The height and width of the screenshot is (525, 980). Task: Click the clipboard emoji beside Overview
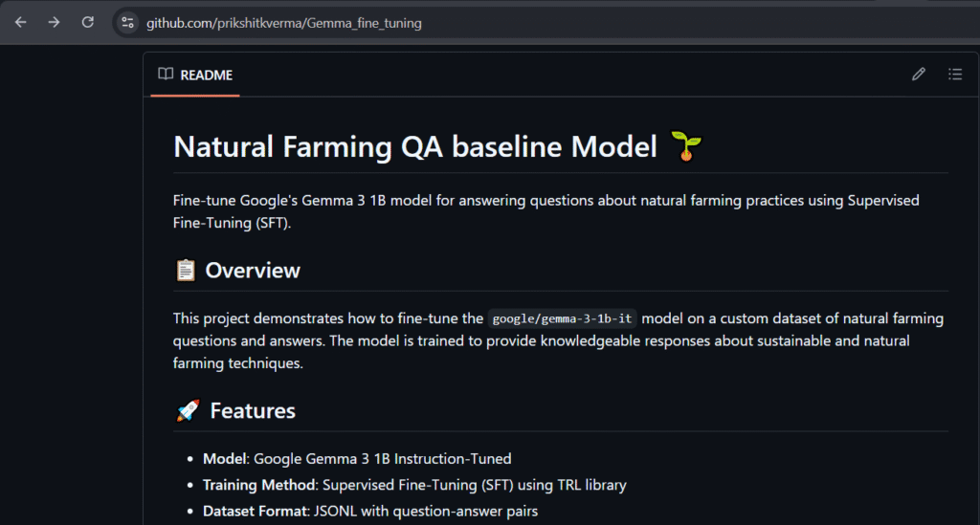[x=186, y=271]
